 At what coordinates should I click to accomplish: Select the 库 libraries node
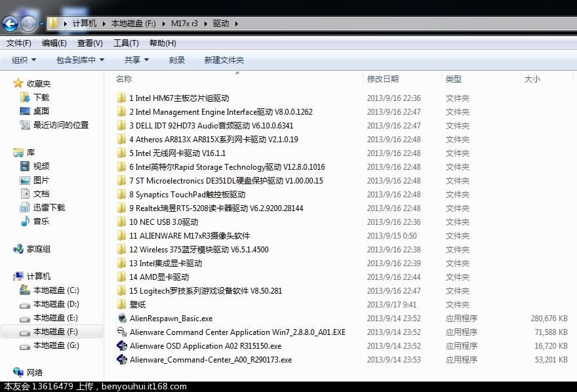pyautogui.click(x=24, y=152)
